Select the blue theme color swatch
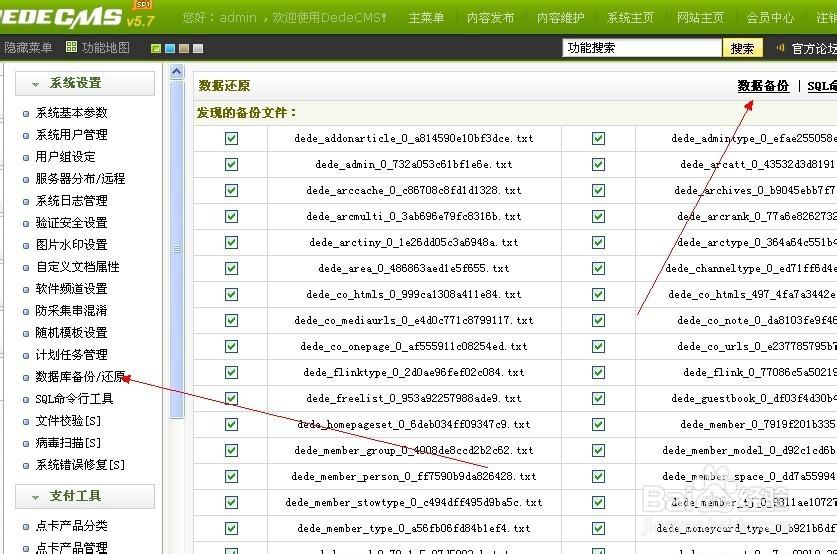 170,48
